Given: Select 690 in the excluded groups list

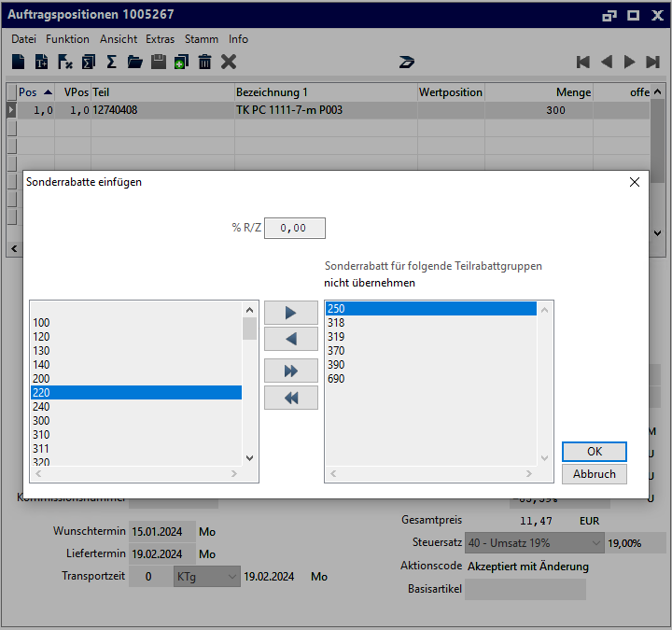Looking at the screenshot, I should (431, 379).
